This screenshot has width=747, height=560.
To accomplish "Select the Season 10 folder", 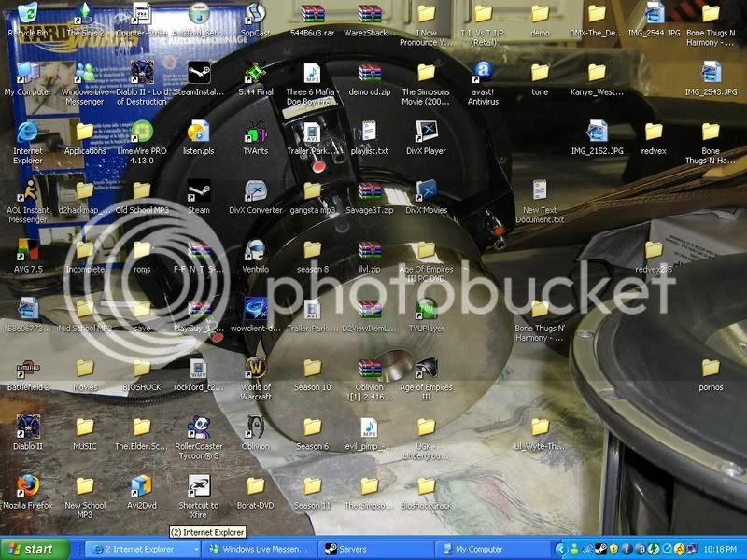I will [x=313, y=368].
